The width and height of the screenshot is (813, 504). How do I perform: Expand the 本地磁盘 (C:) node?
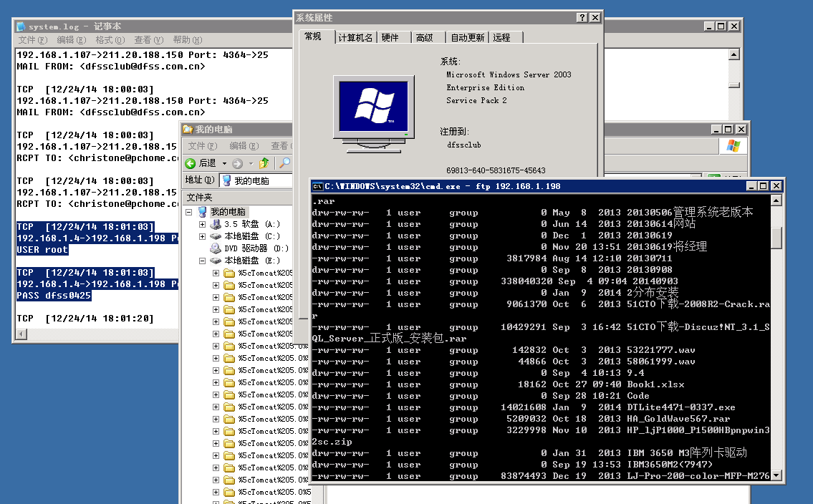203,236
